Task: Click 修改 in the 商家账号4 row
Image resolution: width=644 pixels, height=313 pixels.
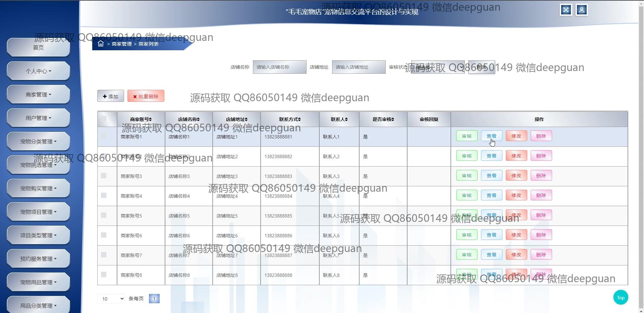Action: tap(517, 195)
